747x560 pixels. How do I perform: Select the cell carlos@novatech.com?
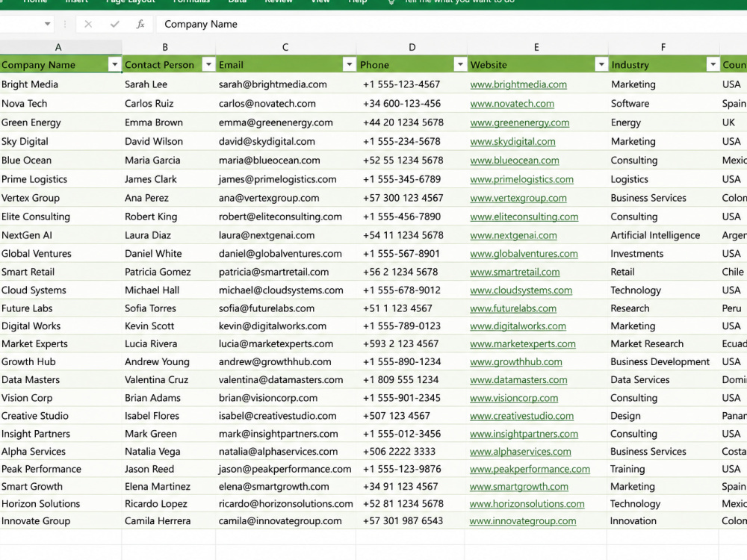pos(286,103)
